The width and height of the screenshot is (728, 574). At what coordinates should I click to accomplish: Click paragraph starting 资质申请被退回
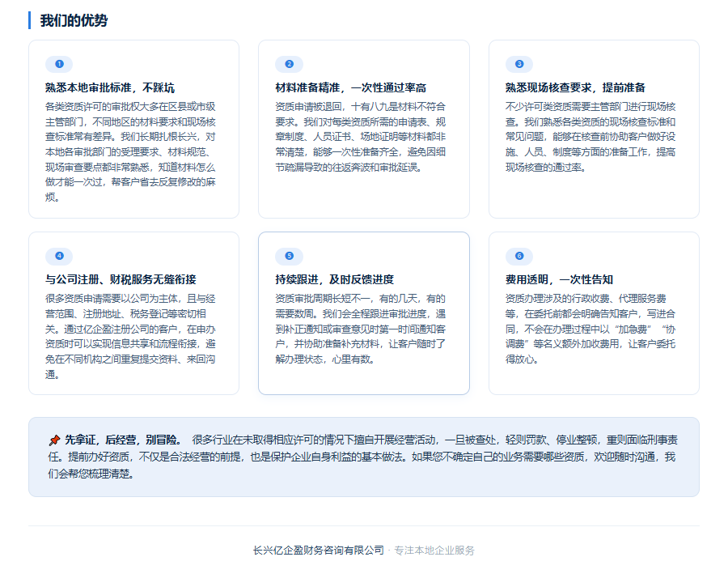coord(361,137)
